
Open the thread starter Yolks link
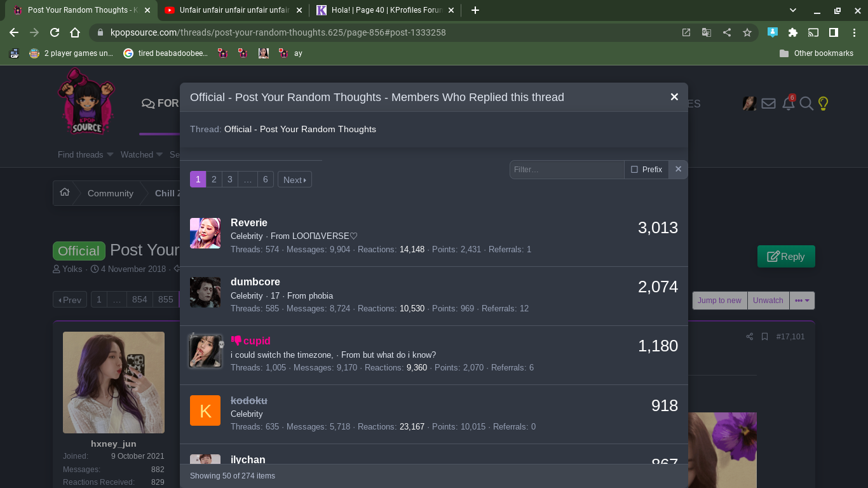coord(72,269)
